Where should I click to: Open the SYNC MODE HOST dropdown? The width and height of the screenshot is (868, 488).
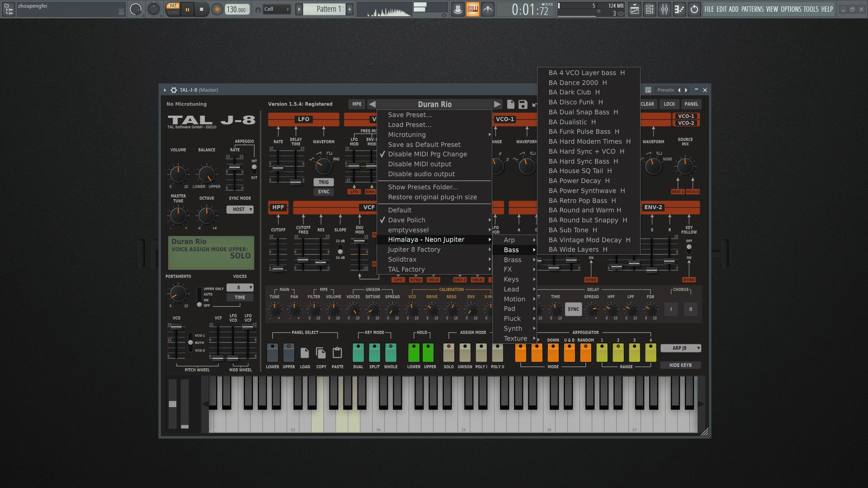(240, 210)
